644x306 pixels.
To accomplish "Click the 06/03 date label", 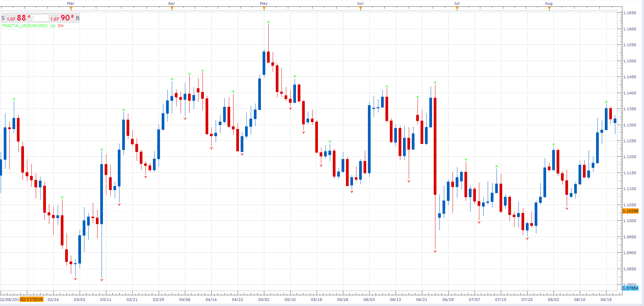I will (x=369, y=300).
